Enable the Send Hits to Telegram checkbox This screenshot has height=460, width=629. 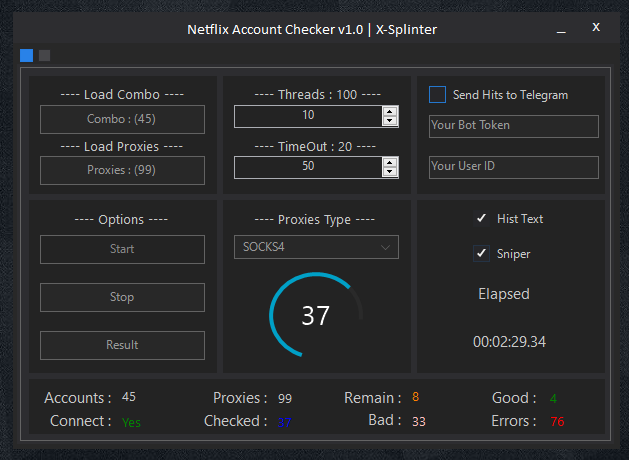pyautogui.click(x=437, y=95)
